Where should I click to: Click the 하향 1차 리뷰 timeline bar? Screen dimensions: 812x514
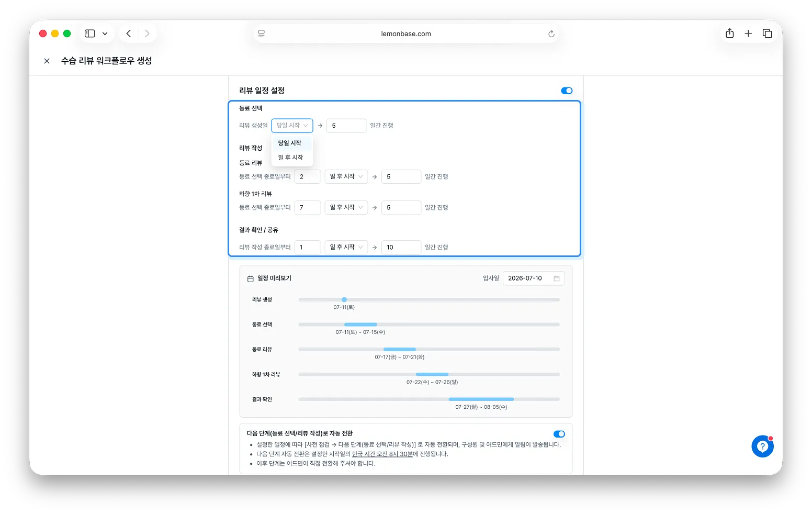pos(432,374)
